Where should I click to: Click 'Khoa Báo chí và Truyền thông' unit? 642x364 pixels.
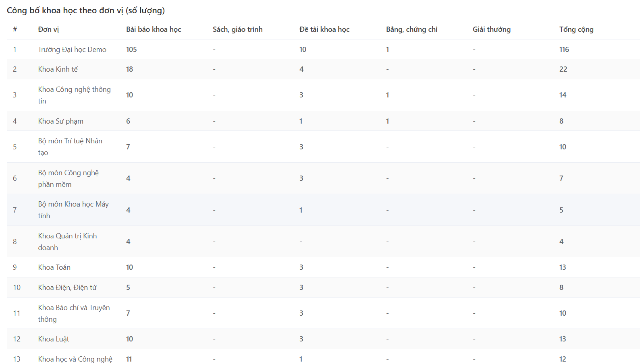[x=74, y=313]
